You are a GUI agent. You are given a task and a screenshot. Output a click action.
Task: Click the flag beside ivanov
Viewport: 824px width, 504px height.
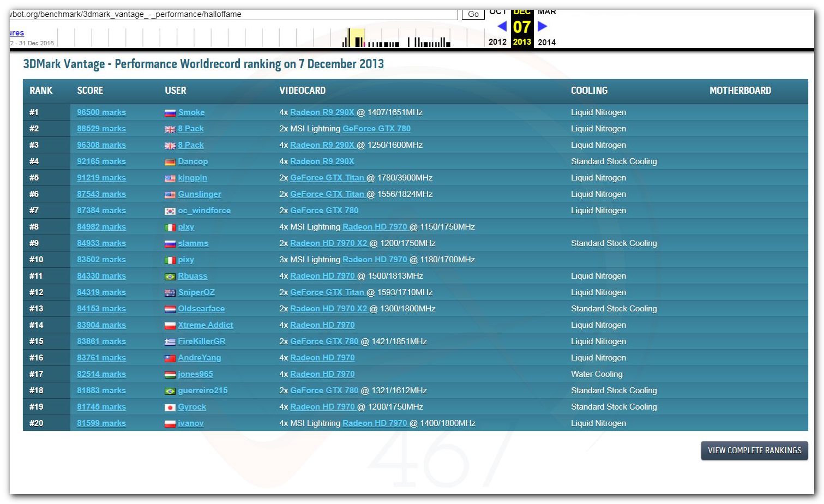tap(170, 424)
